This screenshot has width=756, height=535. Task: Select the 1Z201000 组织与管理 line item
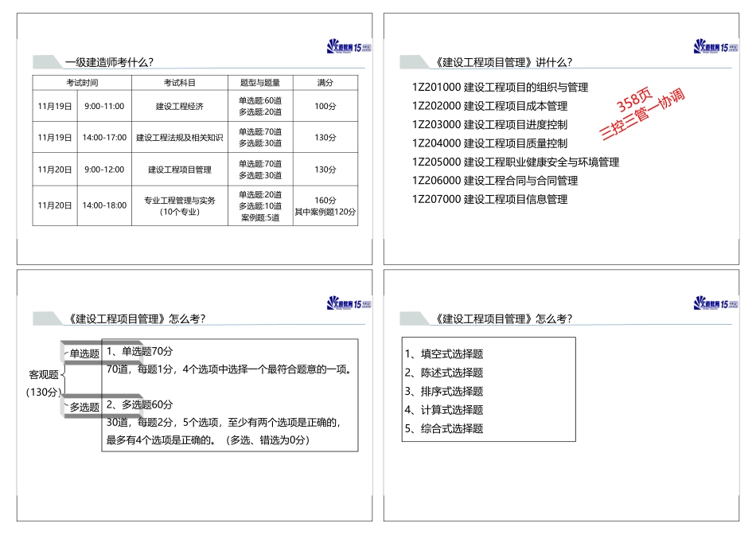point(500,88)
